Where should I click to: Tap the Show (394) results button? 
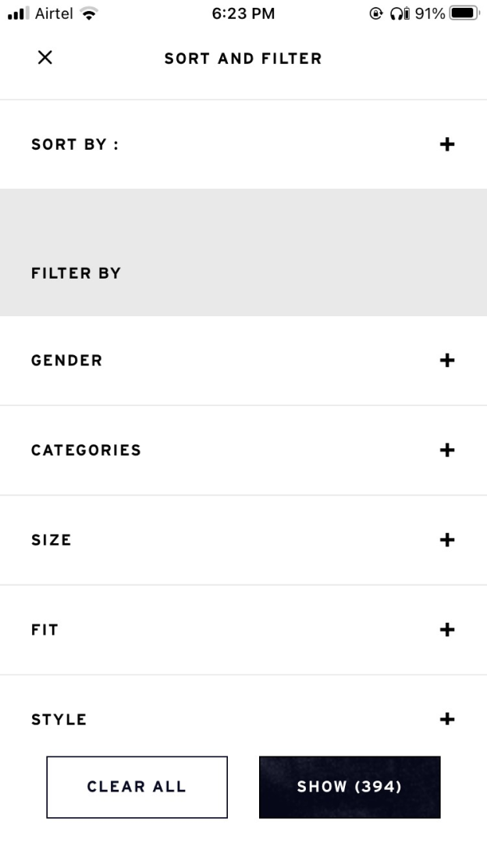350,787
